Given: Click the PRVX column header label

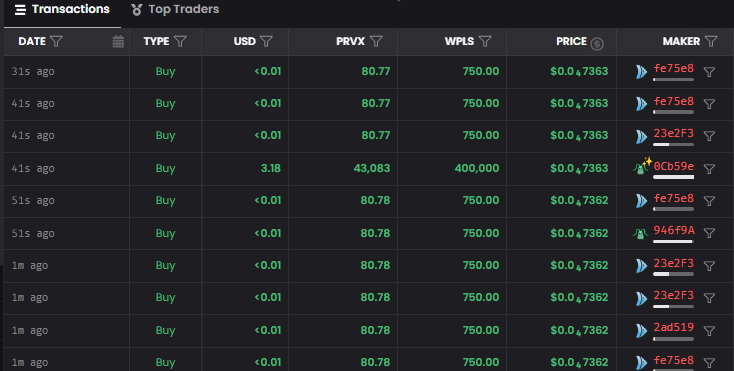Looking at the screenshot, I should tap(351, 41).
